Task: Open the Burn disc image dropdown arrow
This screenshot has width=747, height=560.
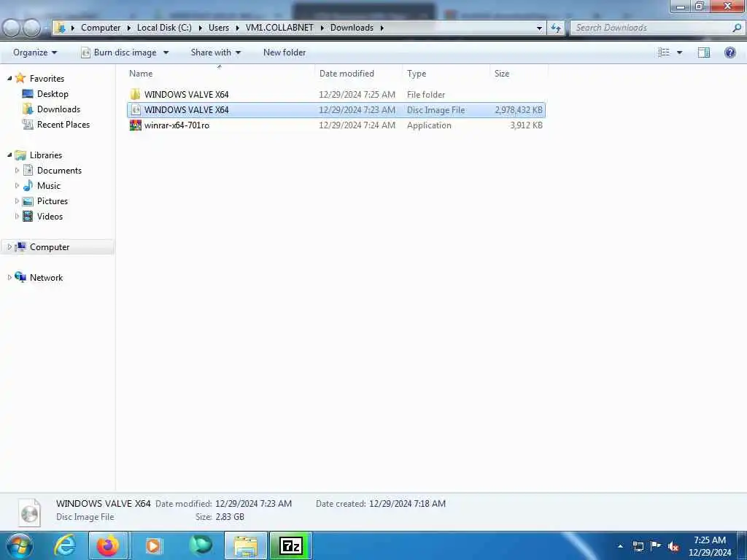Action: (x=166, y=52)
